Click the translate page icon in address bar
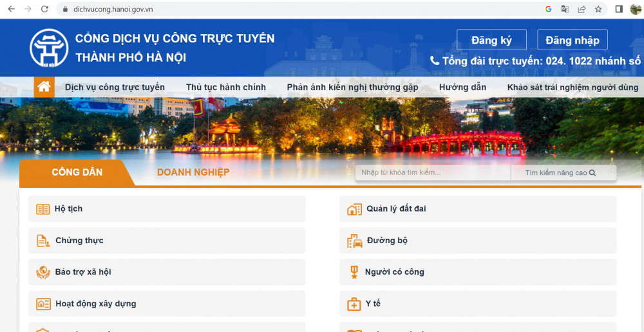The width and height of the screenshot is (644, 332). pos(565,9)
